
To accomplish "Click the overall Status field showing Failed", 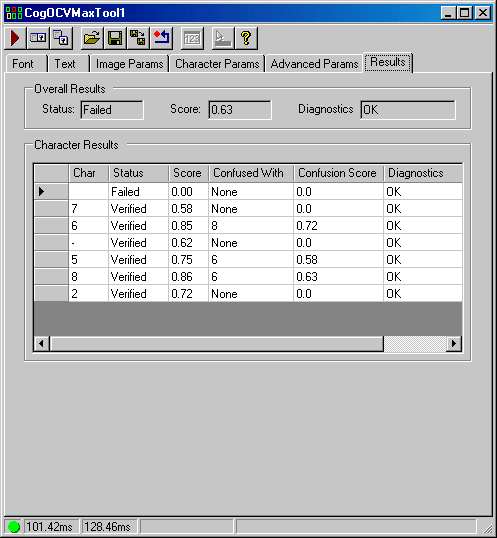I will tap(112, 110).
